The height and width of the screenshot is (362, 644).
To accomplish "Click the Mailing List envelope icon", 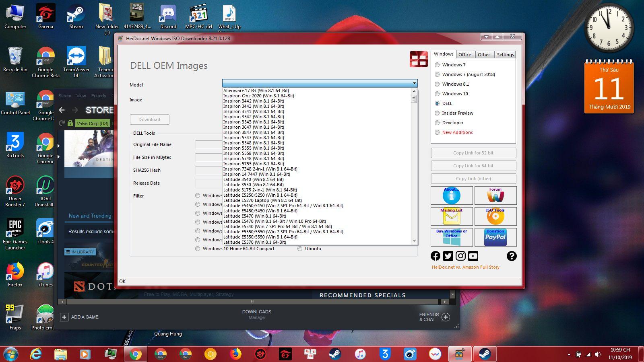I will (x=451, y=217).
